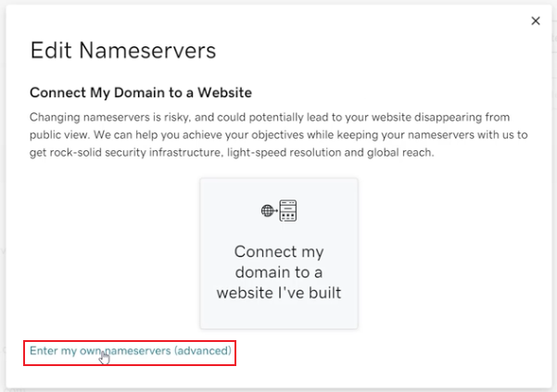
Task: Click the 'Edit Nameservers' heading
Action: pyautogui.click(x=123, y=50)
